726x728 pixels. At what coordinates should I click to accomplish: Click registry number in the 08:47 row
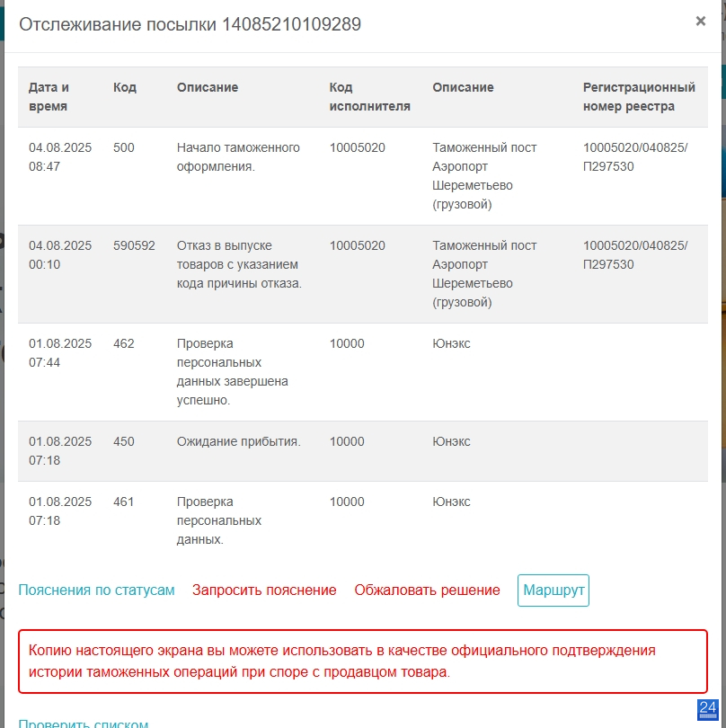click(634, 156)
